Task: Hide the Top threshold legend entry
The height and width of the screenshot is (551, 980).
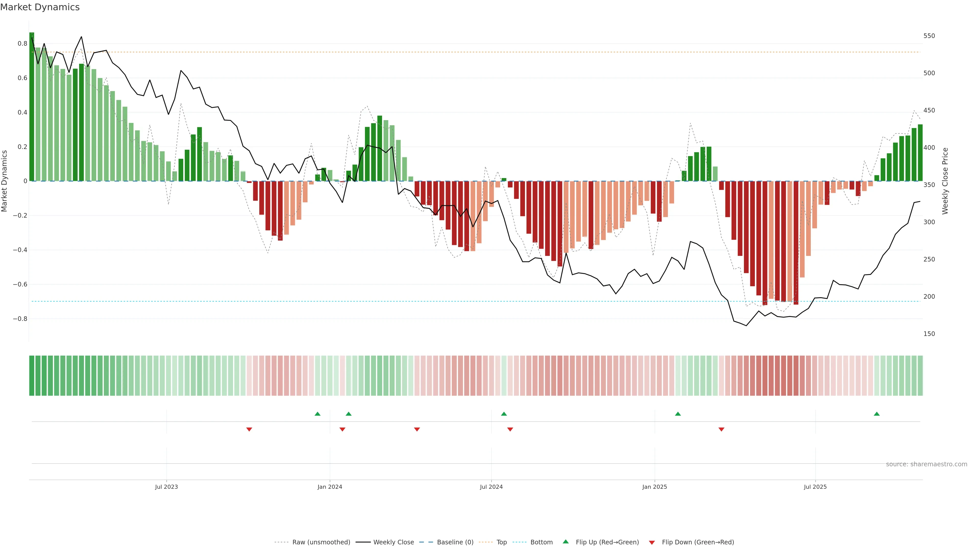Action: pos(501,542)
